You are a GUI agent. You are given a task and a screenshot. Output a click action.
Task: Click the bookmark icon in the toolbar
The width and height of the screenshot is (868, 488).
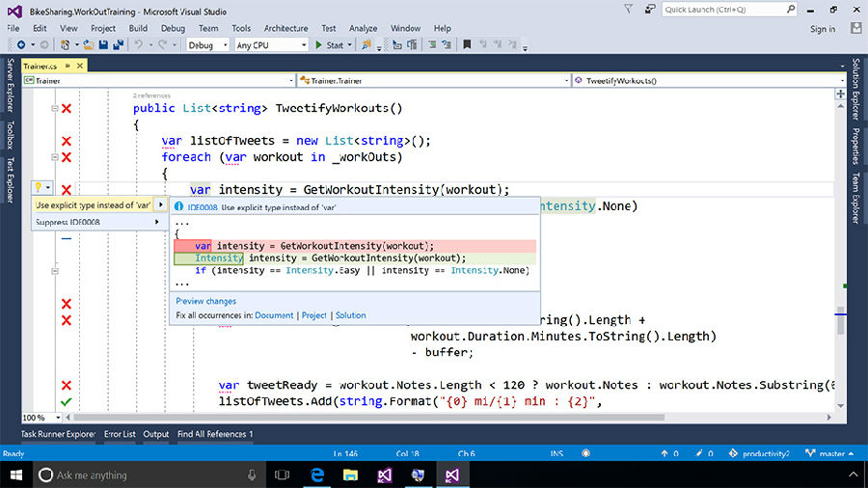coord(467,44)
